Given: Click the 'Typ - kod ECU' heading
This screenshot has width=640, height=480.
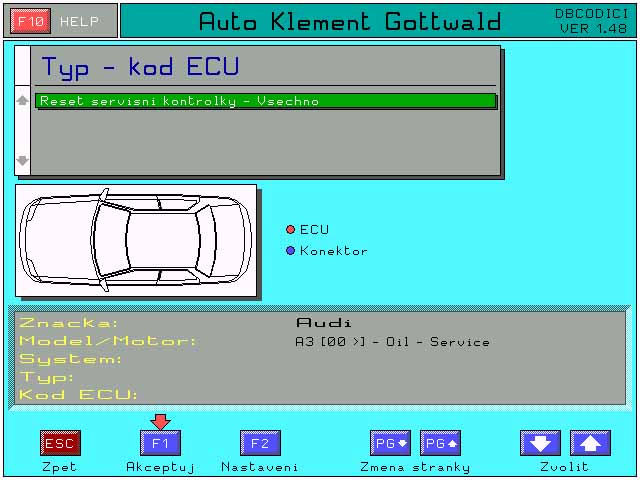Looking at the screenshot, I should coord(140,67).
